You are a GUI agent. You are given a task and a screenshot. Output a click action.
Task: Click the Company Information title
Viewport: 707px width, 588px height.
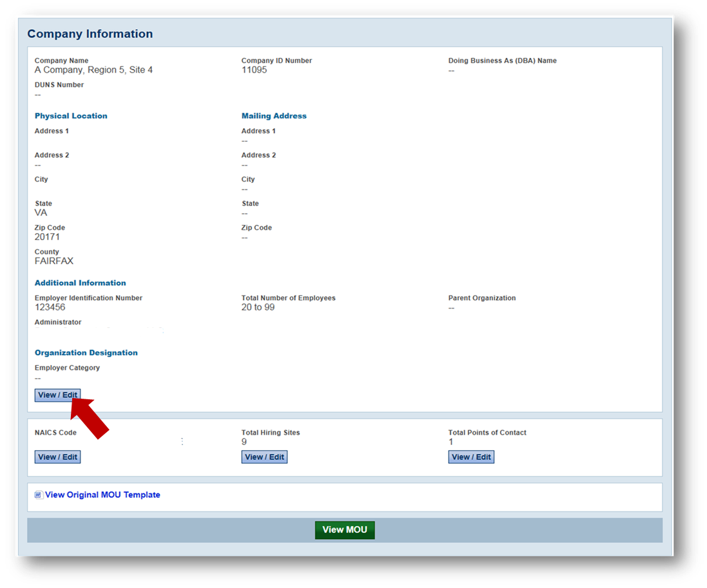pos(90,33)
